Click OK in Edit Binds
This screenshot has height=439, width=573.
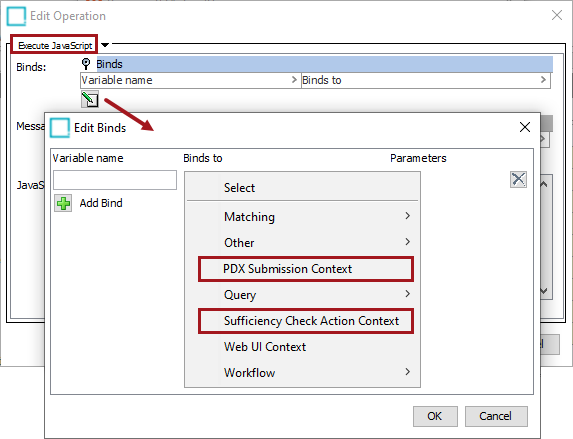click(435, 416)
